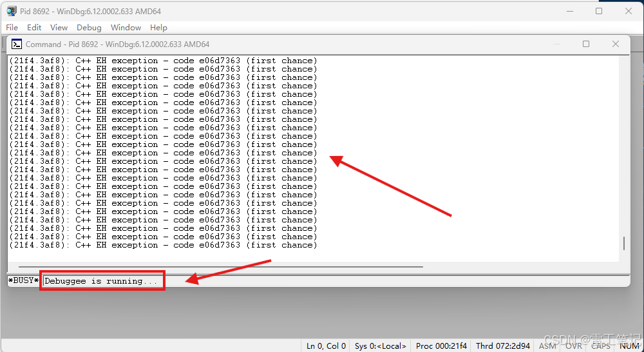644x352 pixels.
Task: Click Sys 0:<Local> in status bar
Action: [381, 346]
